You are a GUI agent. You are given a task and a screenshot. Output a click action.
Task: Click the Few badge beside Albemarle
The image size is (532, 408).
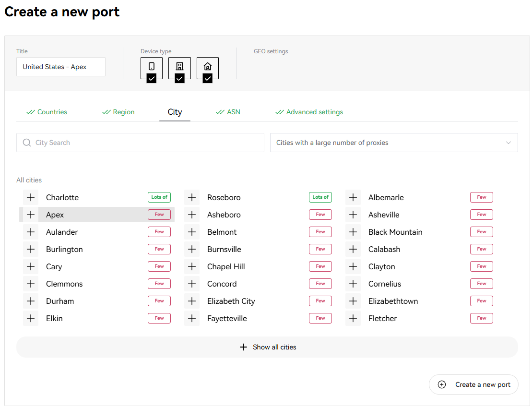(x=482, y=197)
